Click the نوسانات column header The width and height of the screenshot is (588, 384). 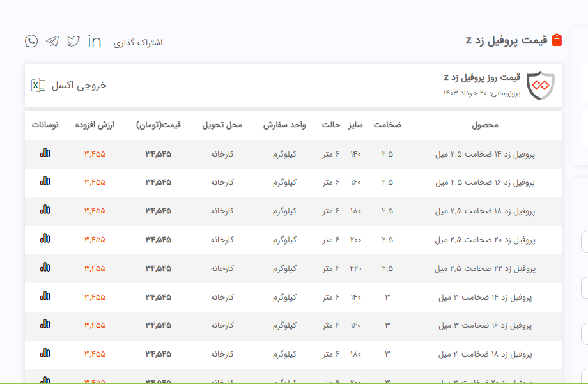[45, 125]
